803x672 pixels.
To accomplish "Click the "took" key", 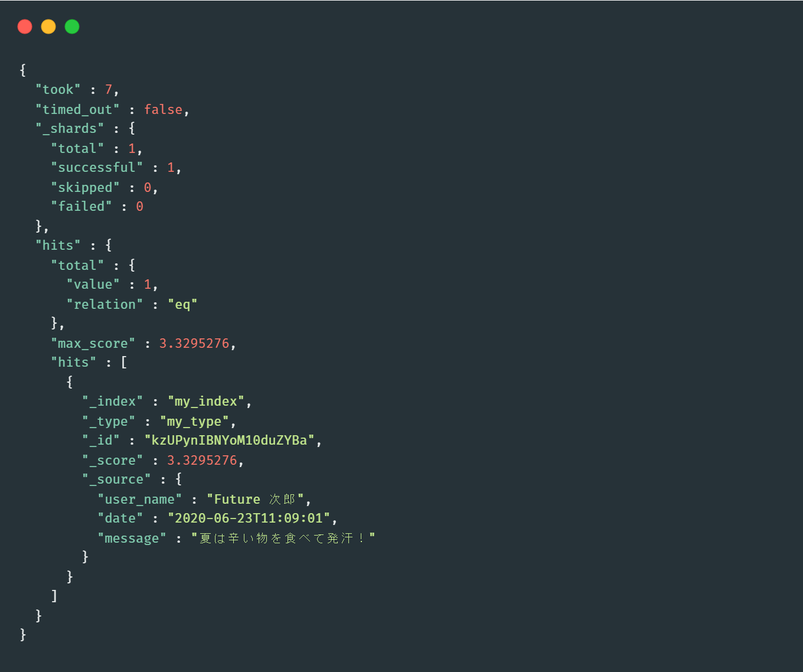I will pyautogui.click(x=58, y=90).
